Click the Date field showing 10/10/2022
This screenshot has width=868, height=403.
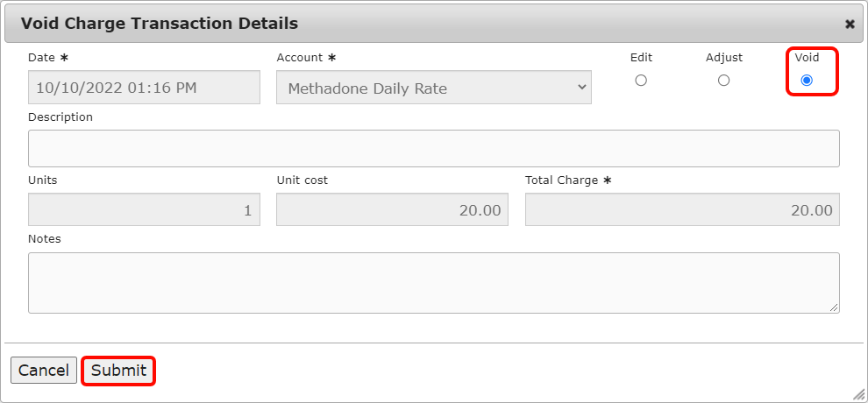(144, 88)
